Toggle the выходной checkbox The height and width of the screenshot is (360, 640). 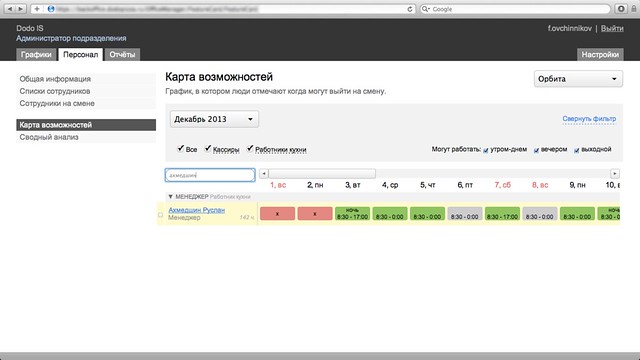576,150
